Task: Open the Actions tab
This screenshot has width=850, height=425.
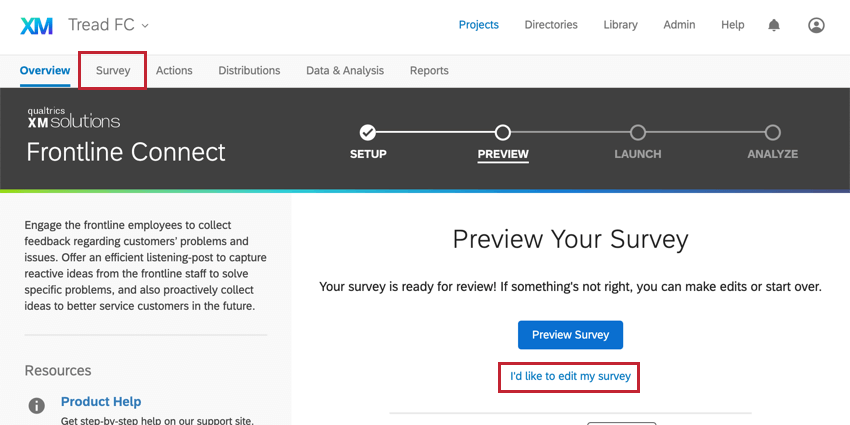Action: [174, 70]
